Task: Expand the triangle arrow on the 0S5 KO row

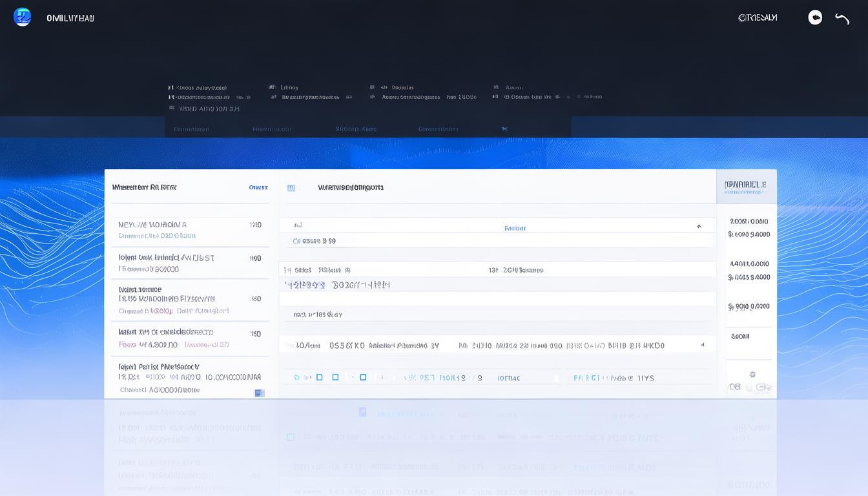Action: tap(703, 345)
